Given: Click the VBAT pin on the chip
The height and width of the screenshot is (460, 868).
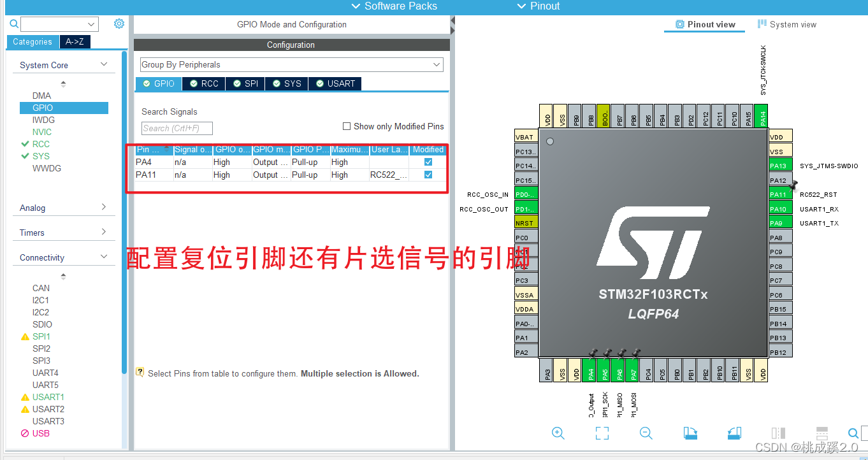Looking at the screenshot, I should click(526, 137).
